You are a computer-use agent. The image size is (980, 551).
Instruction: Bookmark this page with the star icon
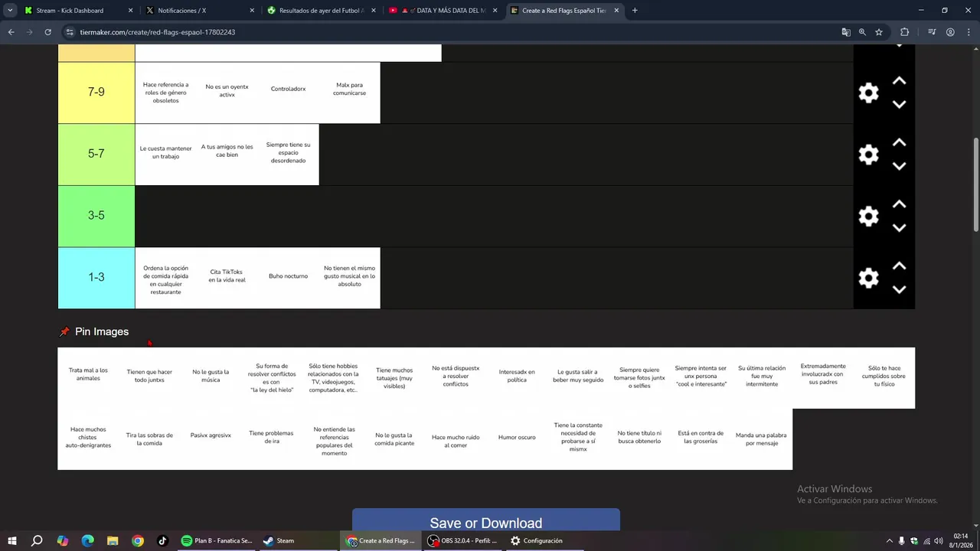point(879,32)
